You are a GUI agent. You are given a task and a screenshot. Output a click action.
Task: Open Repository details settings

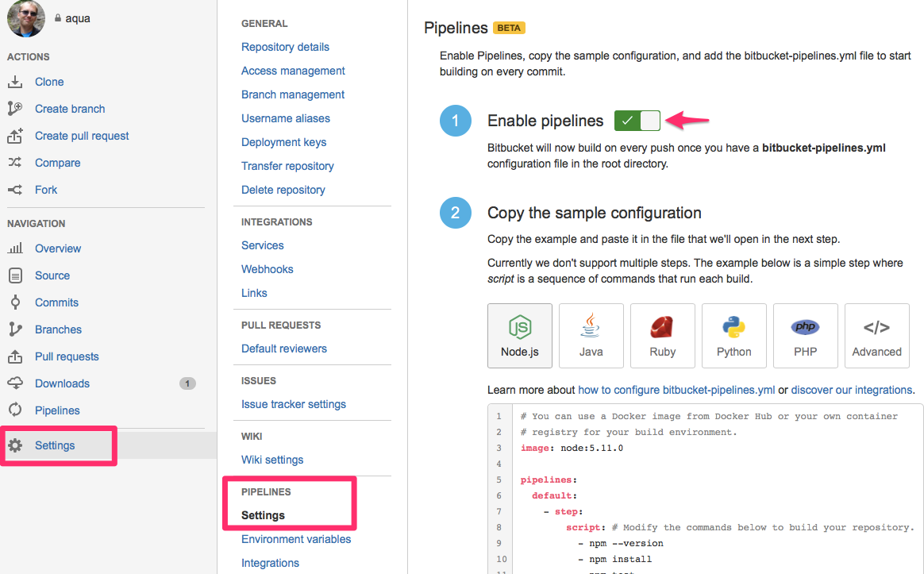point(285,47)
